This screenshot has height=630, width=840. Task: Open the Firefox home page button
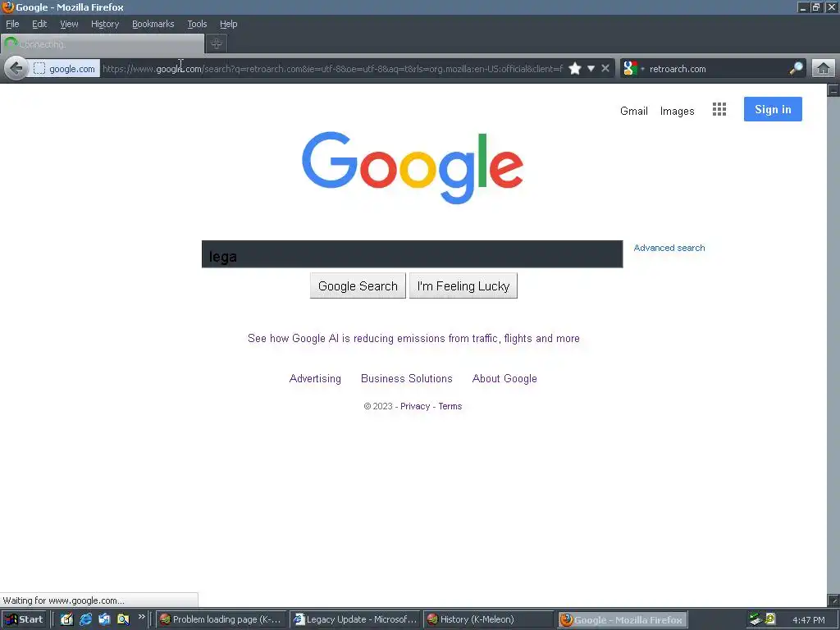click(824, 69)
